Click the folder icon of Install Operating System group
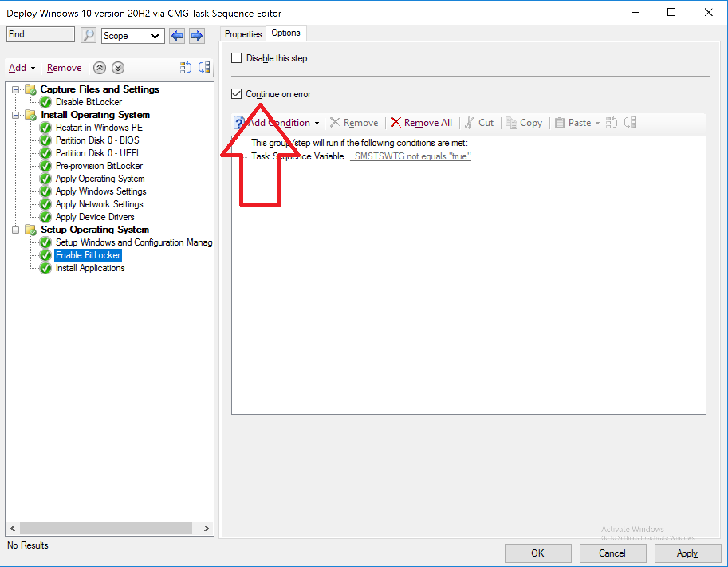728x567 pixels. tap(30, 115)
